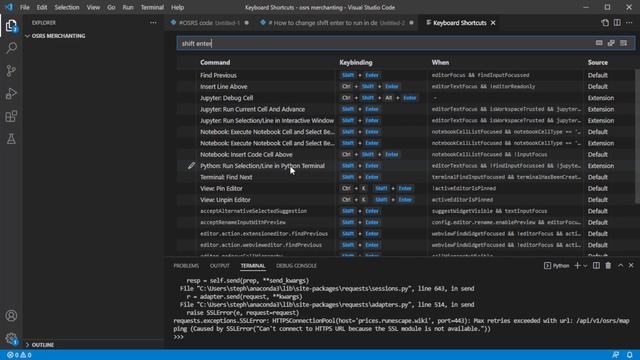
Task: Select the View: Pin Editor row
Action: tap(405, 189)
